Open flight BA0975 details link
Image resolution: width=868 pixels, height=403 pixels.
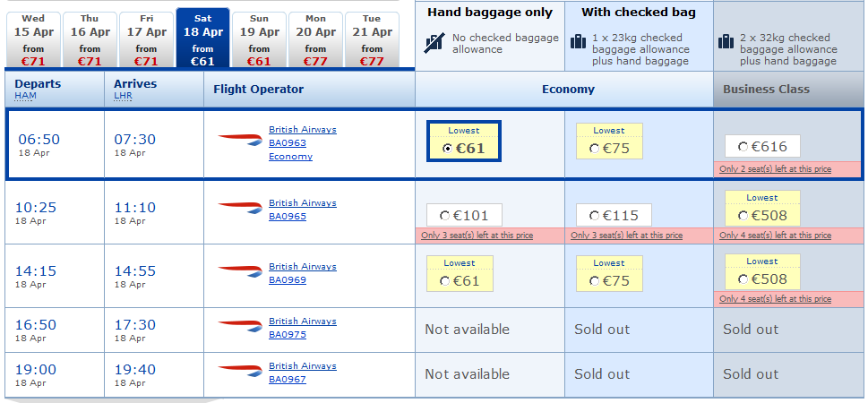coord(288,335)
